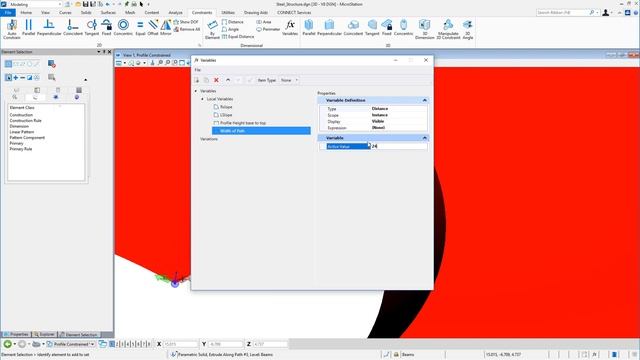Image resolution: width=640 pixels, height=360 pixels.
Task: Open the View ribbon tab
Action: click(45, 13)
